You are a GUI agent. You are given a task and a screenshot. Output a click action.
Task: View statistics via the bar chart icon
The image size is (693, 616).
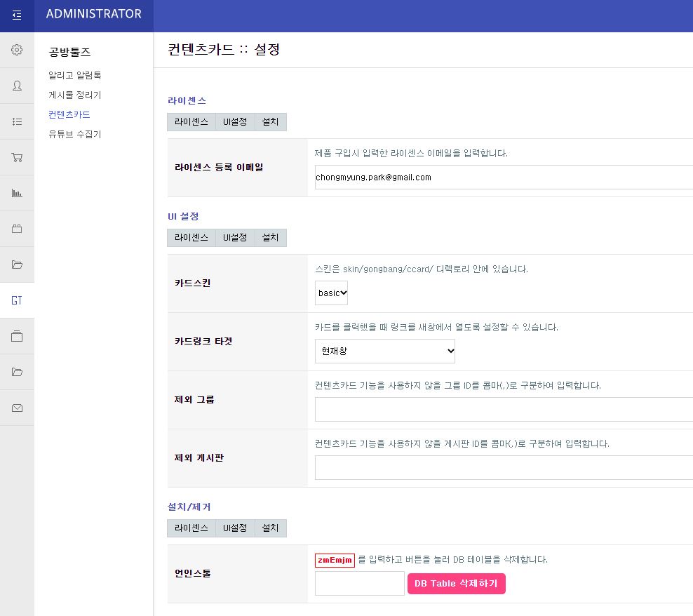tap(17, 192)
